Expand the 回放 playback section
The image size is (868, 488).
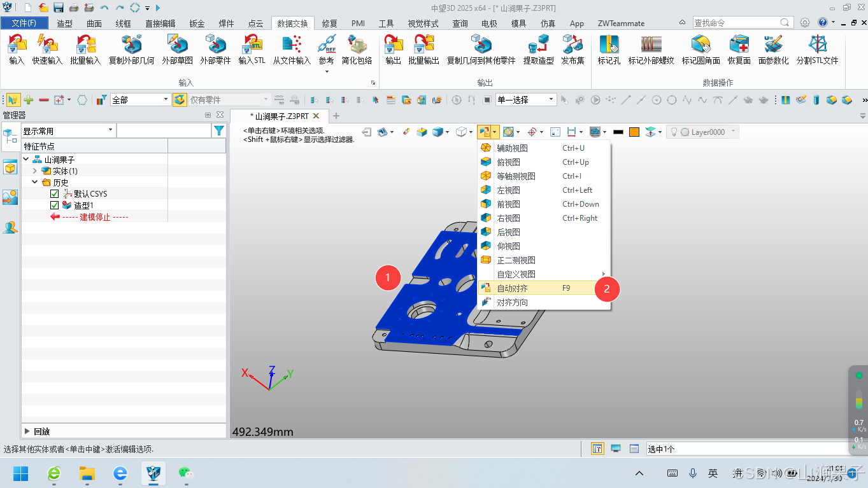(x=27, y=431)
